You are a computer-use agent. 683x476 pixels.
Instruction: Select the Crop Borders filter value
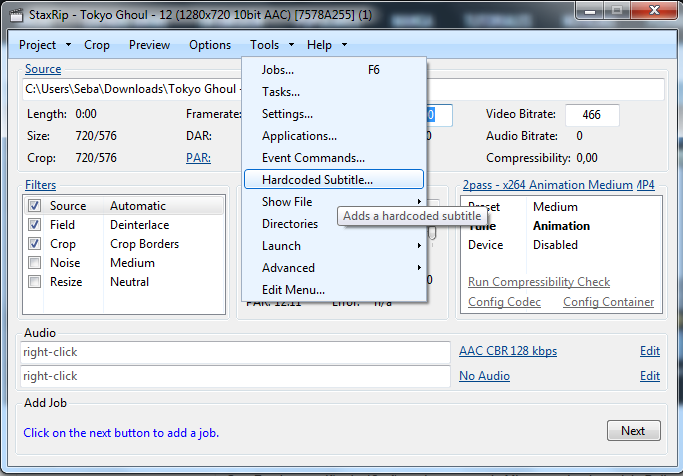tap(144, 244)
